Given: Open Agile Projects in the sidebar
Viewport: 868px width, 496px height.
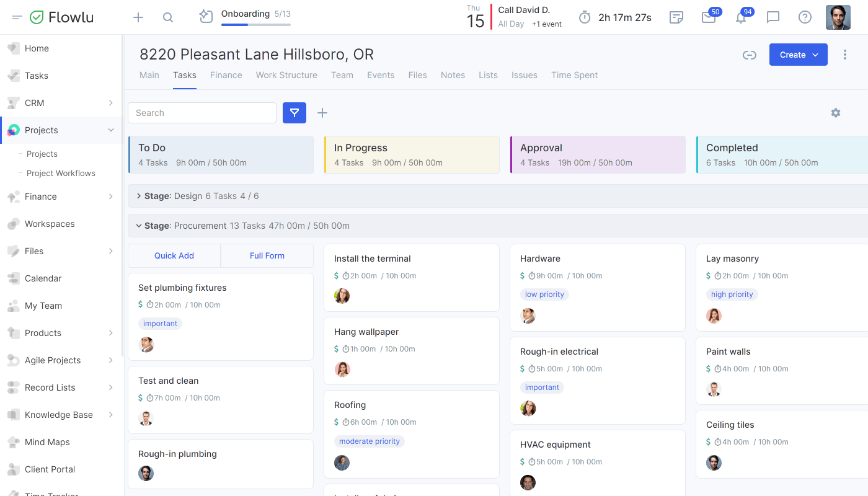Looking at the screenshot, I should click(x=54, y=360).
